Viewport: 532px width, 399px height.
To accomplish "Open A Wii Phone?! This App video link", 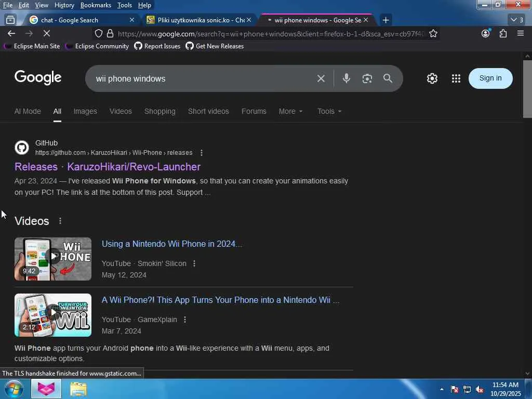I will click(220, 300).
